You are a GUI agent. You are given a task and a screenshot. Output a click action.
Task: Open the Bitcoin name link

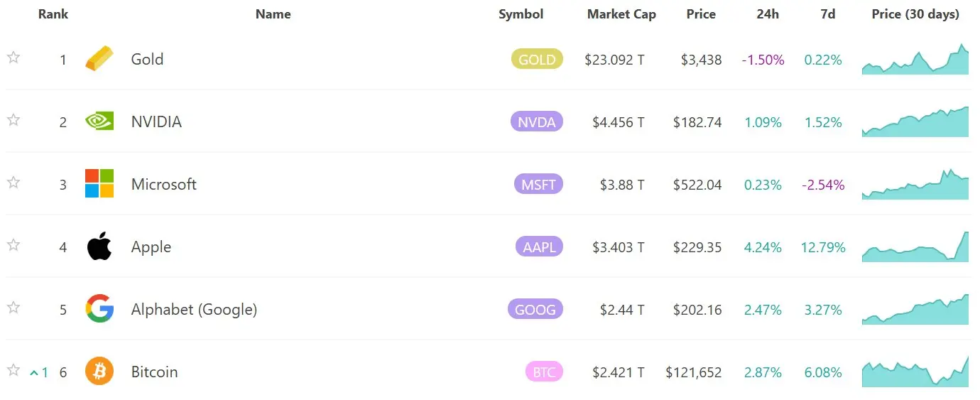pyautogui.click(x=154, y=372)
